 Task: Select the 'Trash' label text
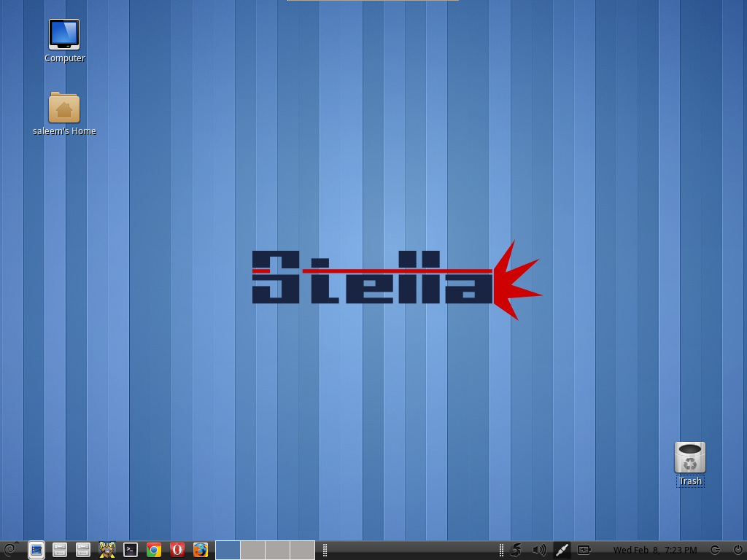point(690,481)
